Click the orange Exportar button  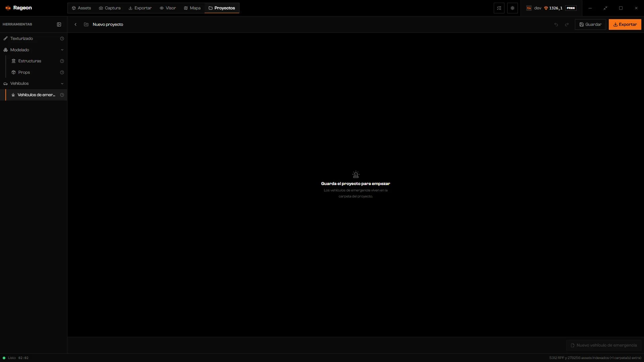625,24
